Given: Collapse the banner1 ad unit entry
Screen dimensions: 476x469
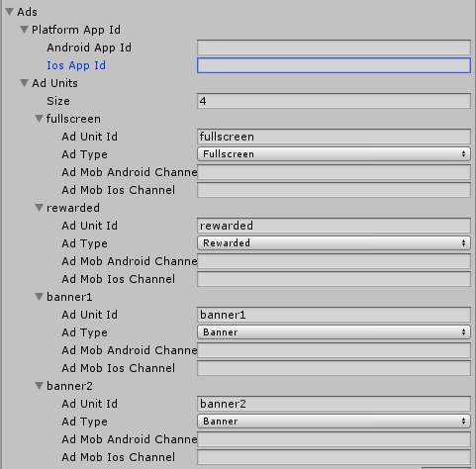Looking at the screenshot, I should [x=39, y=297].
